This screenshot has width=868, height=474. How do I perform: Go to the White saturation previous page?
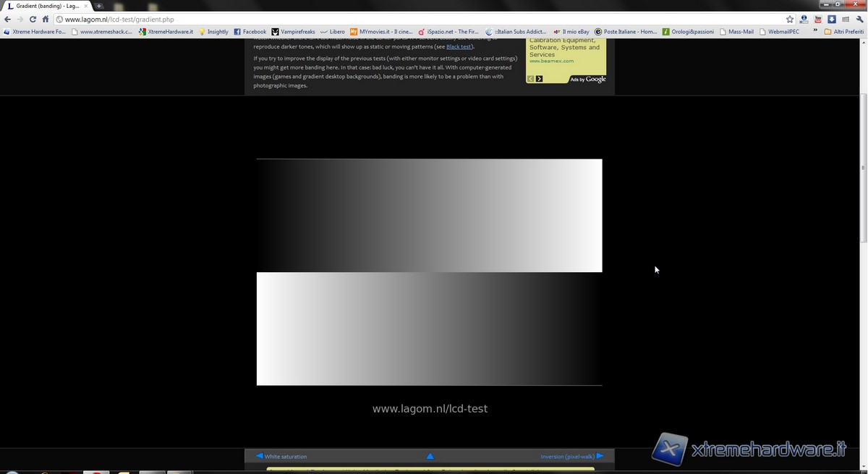[x=282, y=457]
